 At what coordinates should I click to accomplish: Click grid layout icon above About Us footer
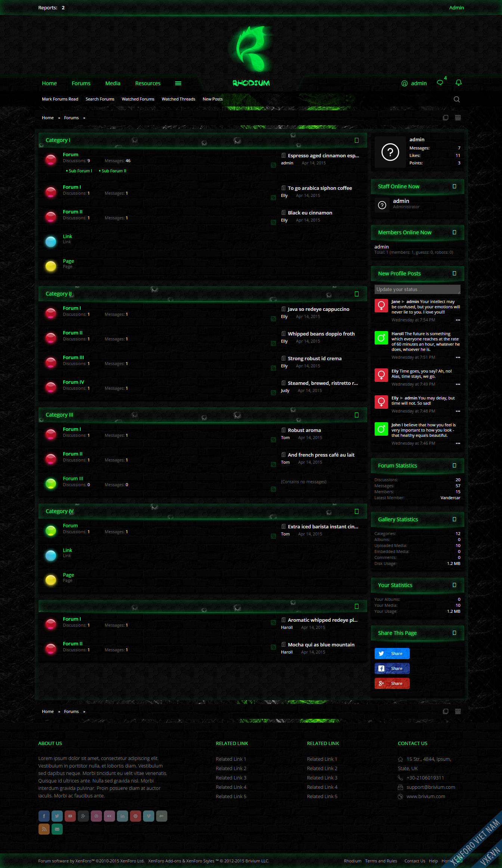tap(458, 711)
